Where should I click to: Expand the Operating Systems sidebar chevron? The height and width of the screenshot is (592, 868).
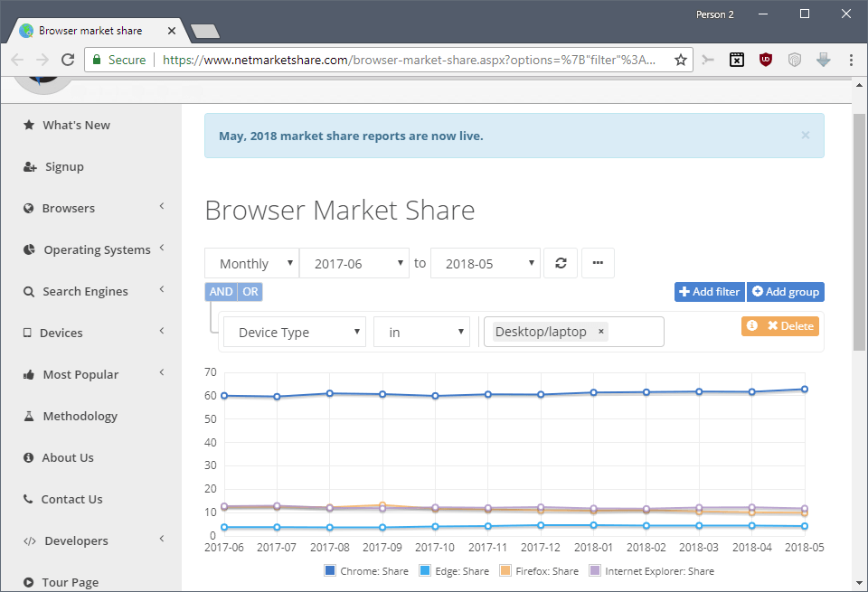coord(162,248)
